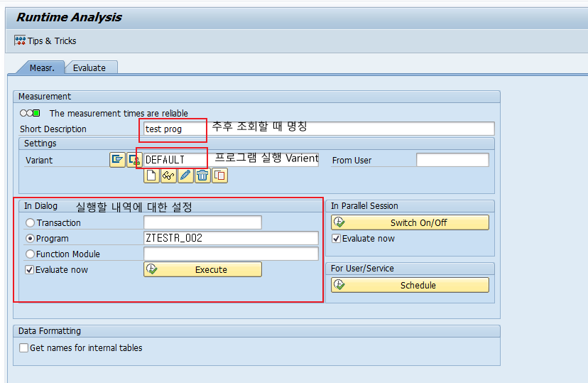This screenshot has width=588, height=383.
Task: Enable Get names for internal tables
Action: tap(23, 347)
